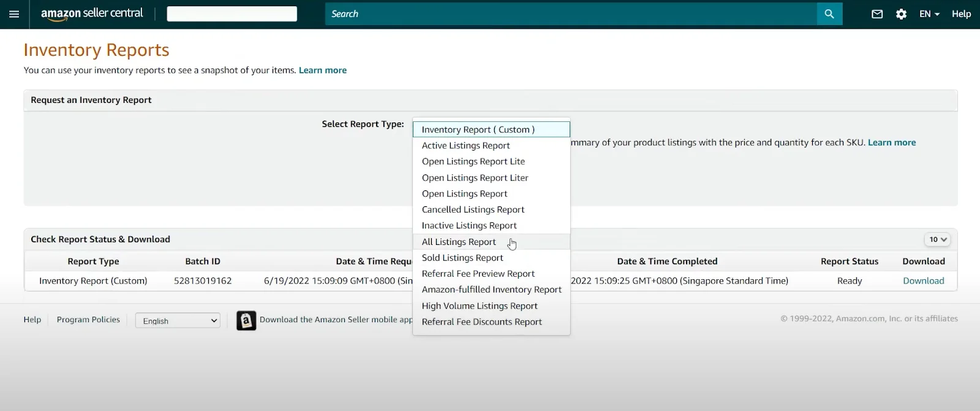Select Active Listings Report option
The image size is (980, 411).
pyautogui.click(x=491, y=145)
